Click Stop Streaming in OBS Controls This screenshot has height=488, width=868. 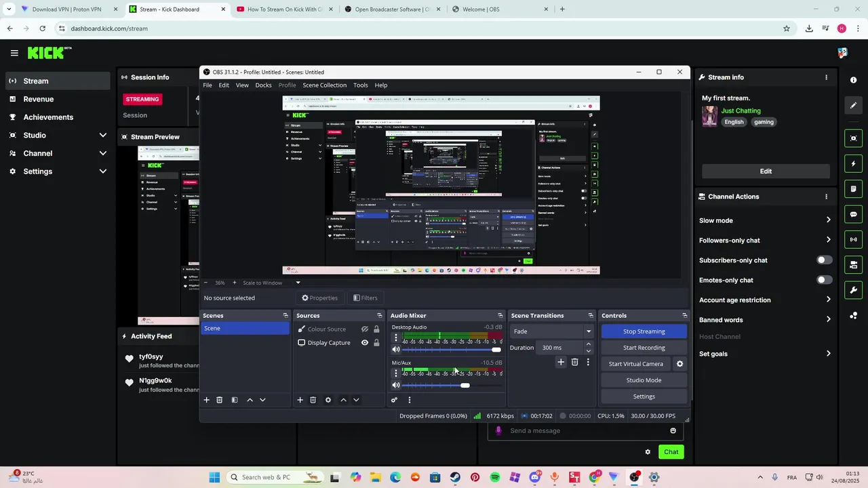click(x=644, y=331)
